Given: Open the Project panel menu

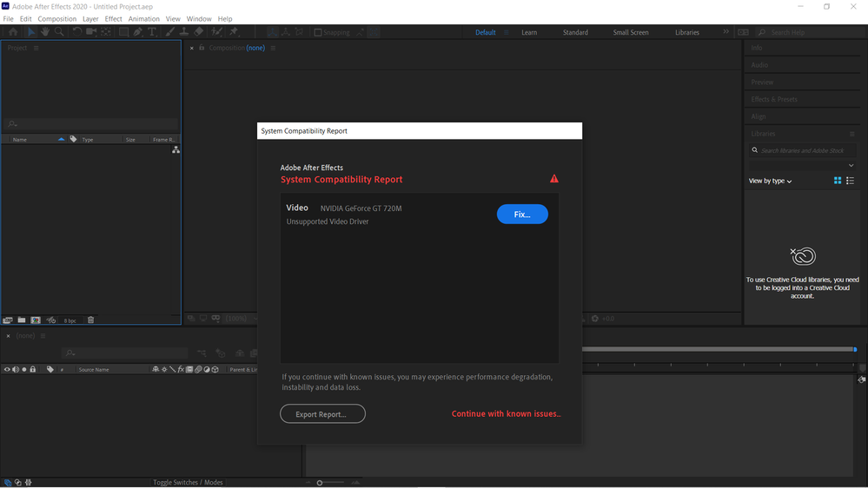Looking at the screenshot, I should [36, 48].
